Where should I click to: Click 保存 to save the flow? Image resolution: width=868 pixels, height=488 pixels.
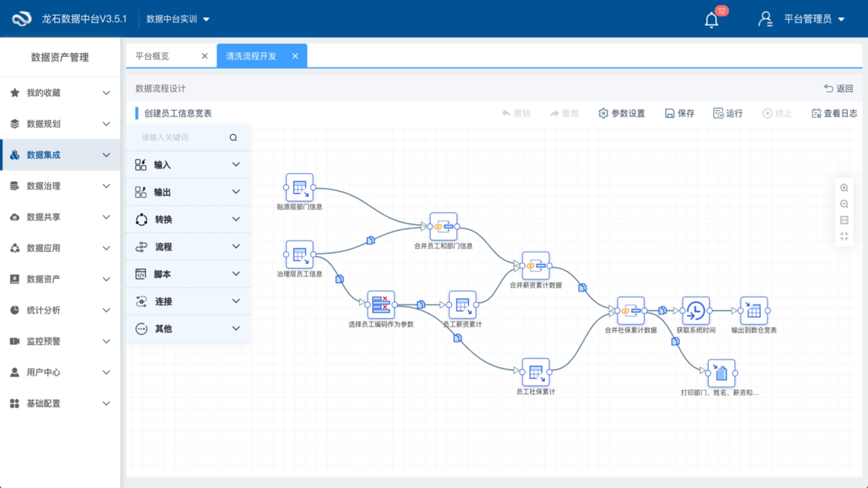tap(679, 113)
